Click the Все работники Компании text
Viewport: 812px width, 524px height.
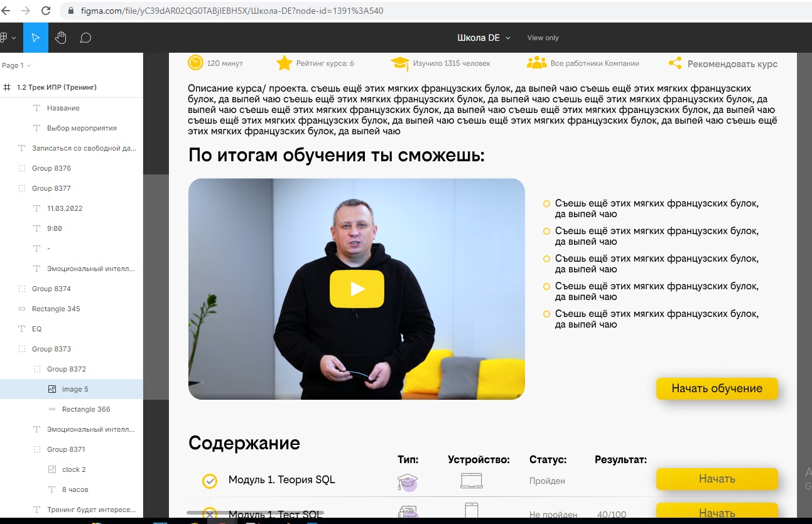tap(595, 63)
